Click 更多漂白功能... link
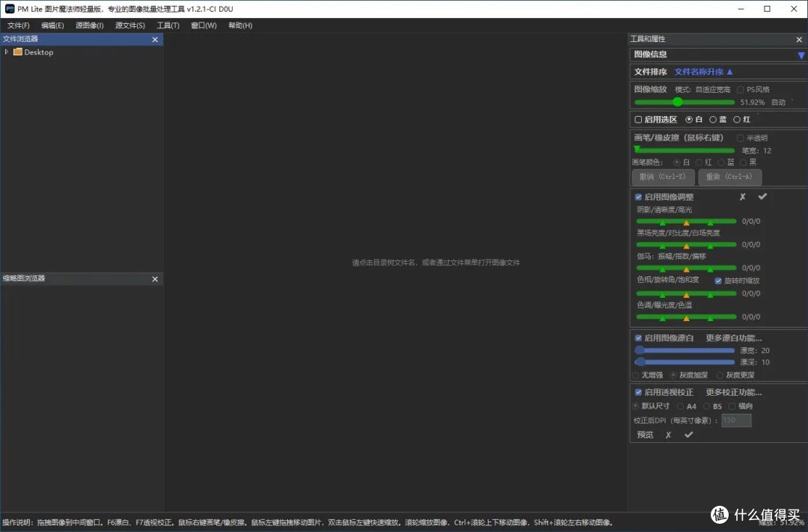808x532 pixels. click(x=733, y=338)
